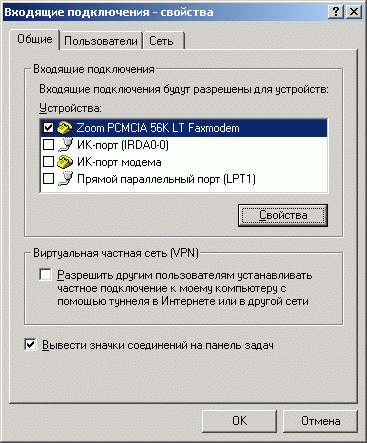Confirm with the OK button
This screenshot has height=443, width=367.
pos(239,421)
